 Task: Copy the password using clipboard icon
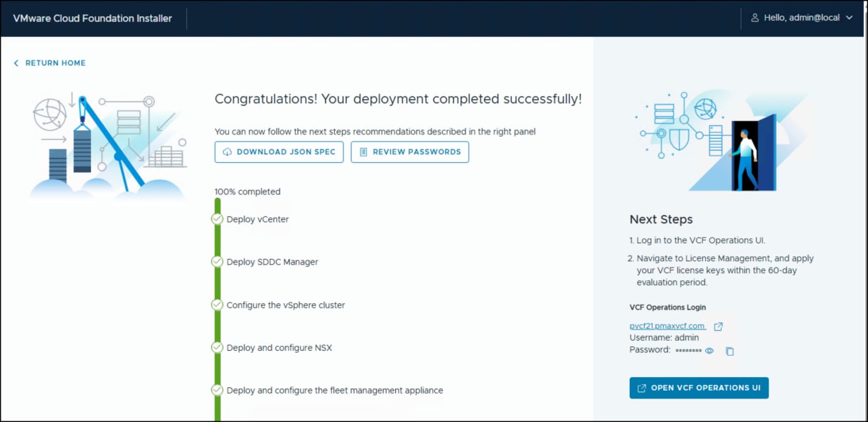729,351
